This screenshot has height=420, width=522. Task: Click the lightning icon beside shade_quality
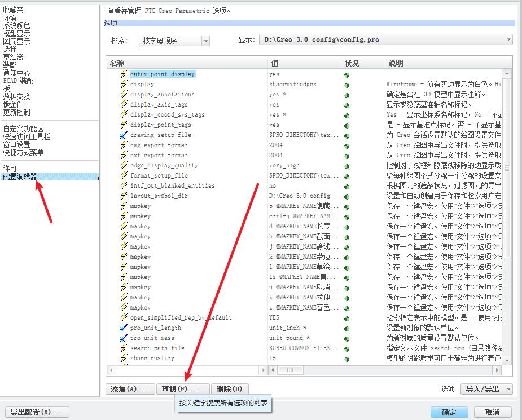pos(124,358)
